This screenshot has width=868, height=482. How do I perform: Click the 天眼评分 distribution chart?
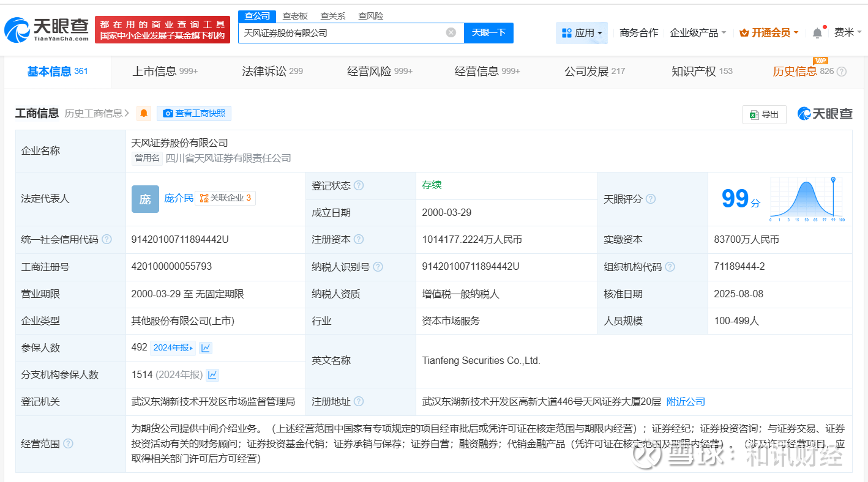(x=807, y=199)
